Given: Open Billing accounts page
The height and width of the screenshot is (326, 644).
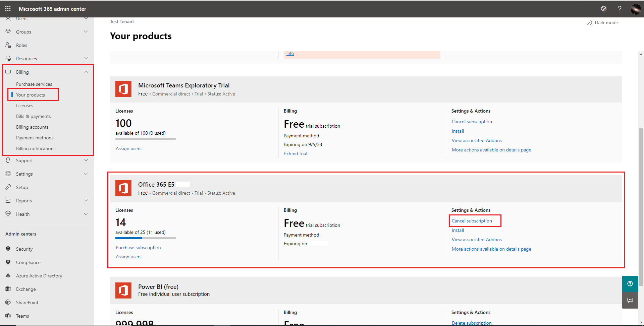Looking at the screenshot, I should [x=32, y=127].
